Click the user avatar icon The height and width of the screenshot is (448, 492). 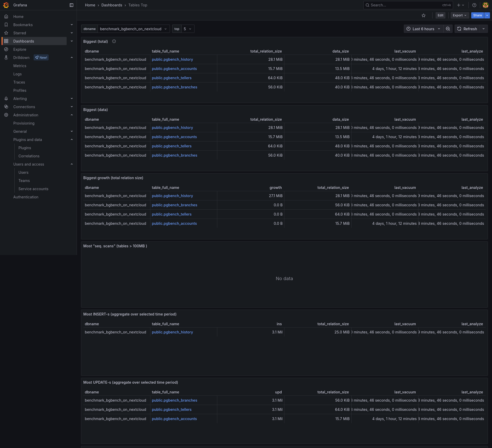click(485, 5)
